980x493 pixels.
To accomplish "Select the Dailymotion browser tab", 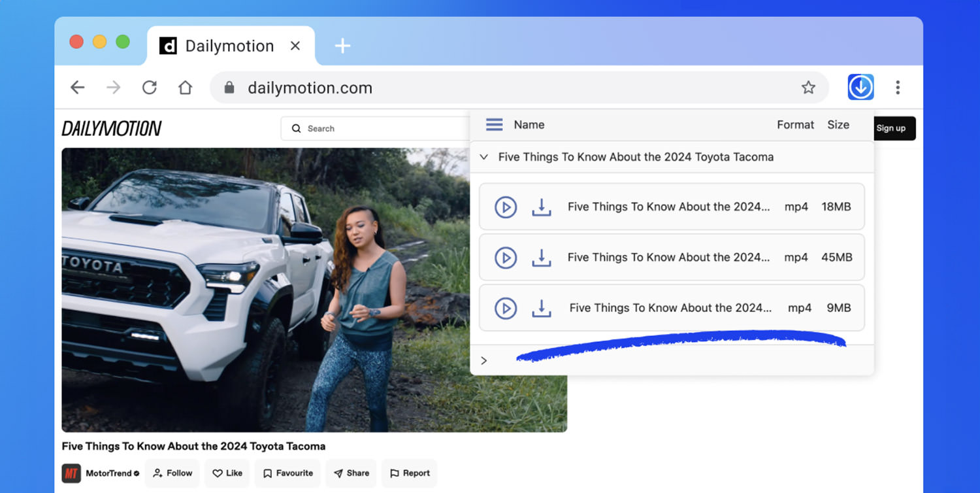I will pos(231,46).
